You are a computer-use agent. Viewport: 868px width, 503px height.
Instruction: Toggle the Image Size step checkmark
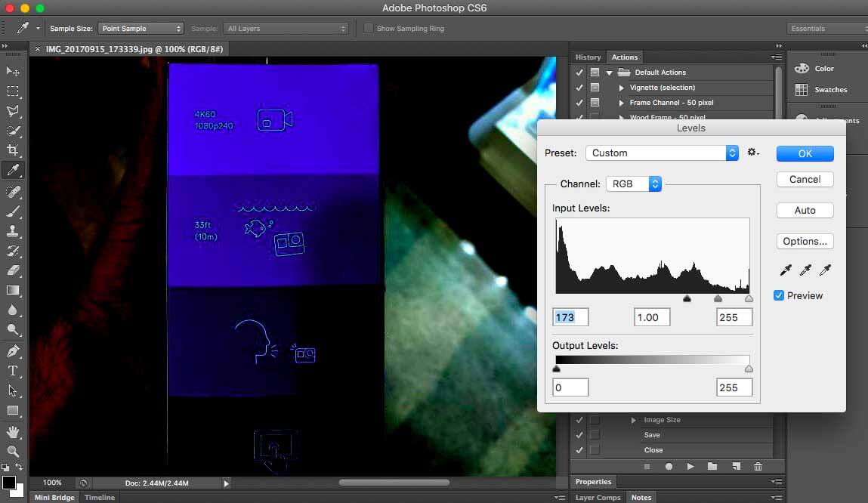[x=579, y=420]
